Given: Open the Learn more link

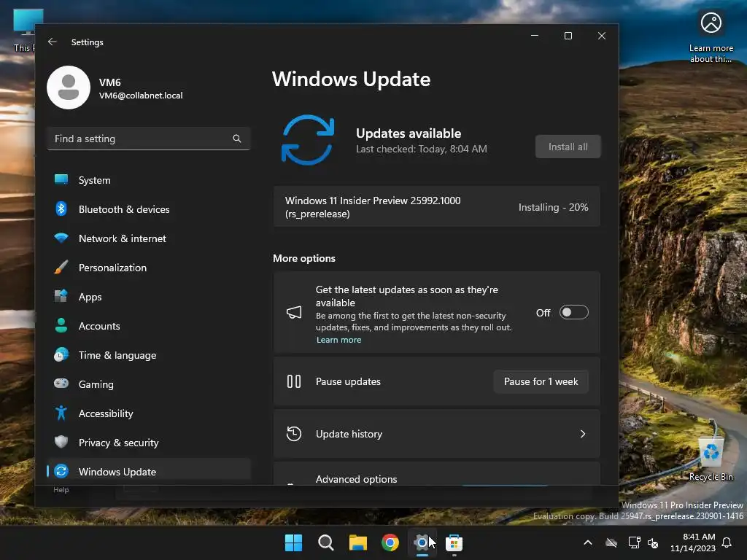Looking at the screenshot, I should coord(338,340).
